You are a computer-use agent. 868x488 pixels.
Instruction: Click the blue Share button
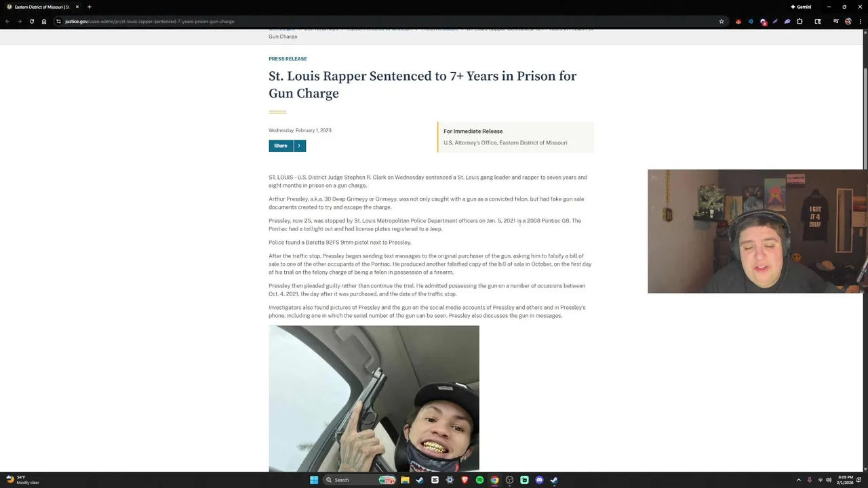(x=280, y=146)
